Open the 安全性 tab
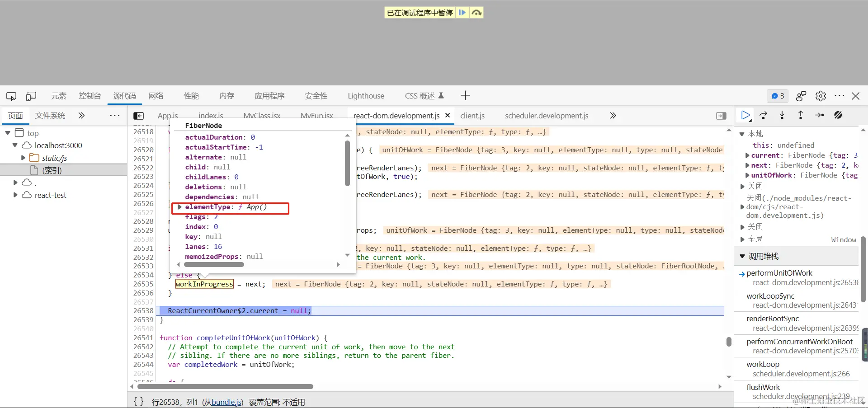The image size is (868, 408). (316, 96)
